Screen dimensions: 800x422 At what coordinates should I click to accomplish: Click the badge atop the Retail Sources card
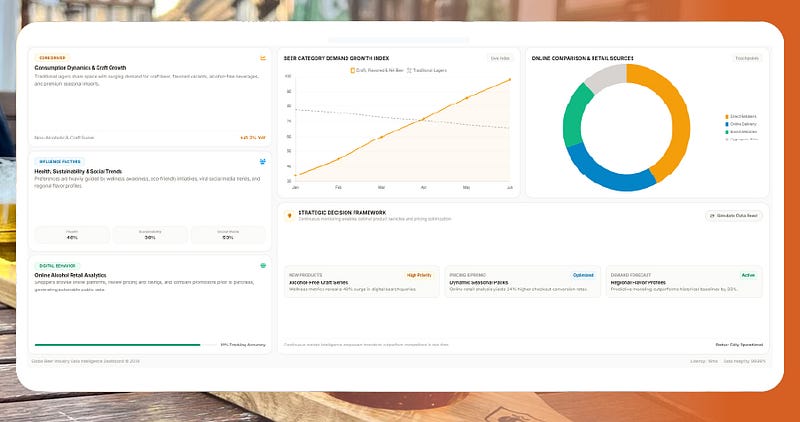tap(747, 58)
